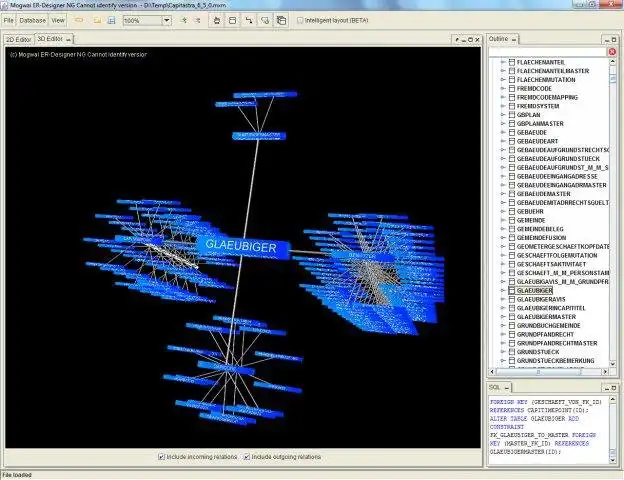Screen dimensions: 624x480
Task: Switch to the 2D Editor tab
Action: pyautogui.click(x=18, y=39)
